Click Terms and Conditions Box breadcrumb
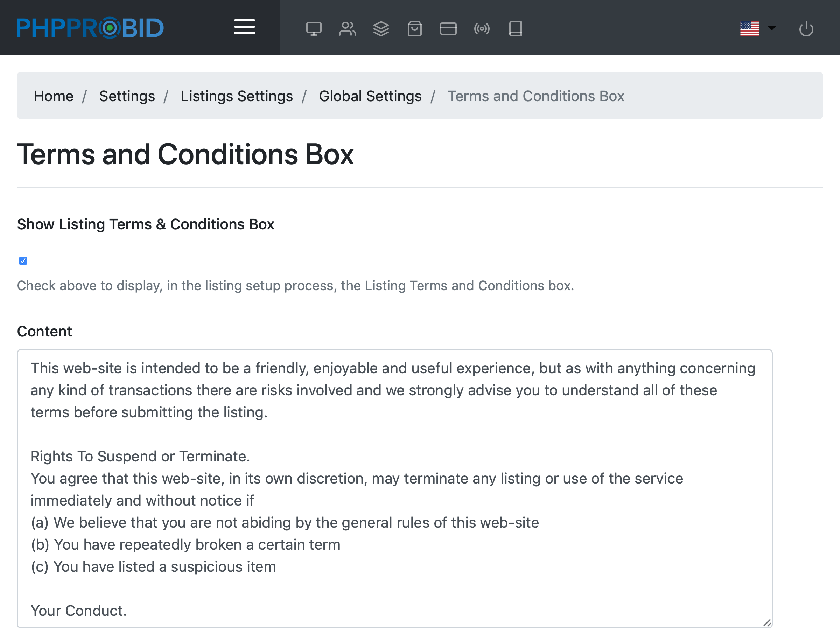This screenshot has width=840, height=633. point(536,96)
